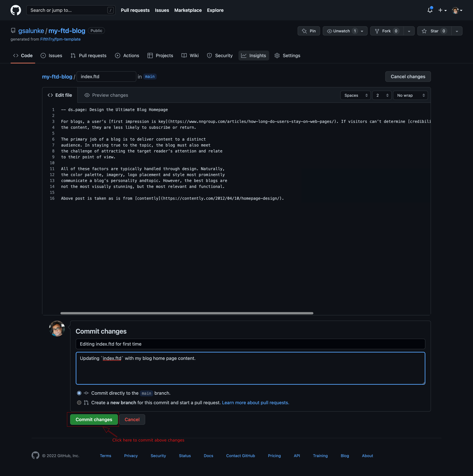
Task: Open the indent size 2 dropdown
Action: (382, 95)
